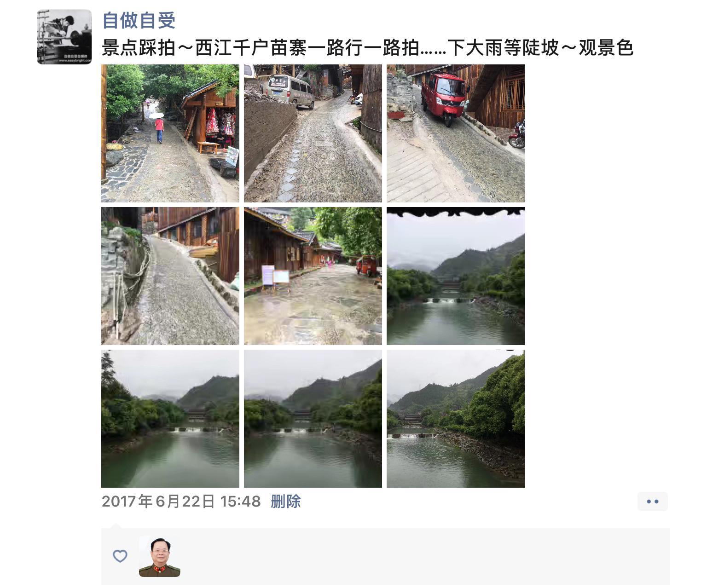
Task: Open photo of red three-wheeler truck
Action: click(456, 133)
